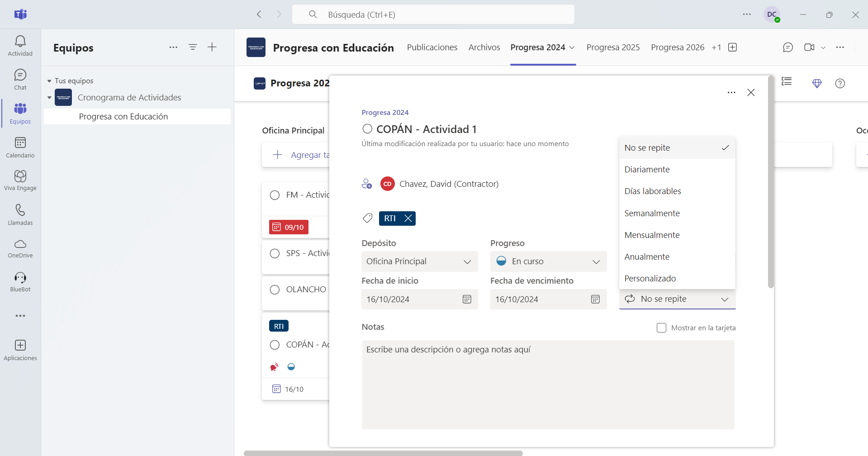Click the label tag icon
This screenshot has width=868, height=456.
pos(368,218)
